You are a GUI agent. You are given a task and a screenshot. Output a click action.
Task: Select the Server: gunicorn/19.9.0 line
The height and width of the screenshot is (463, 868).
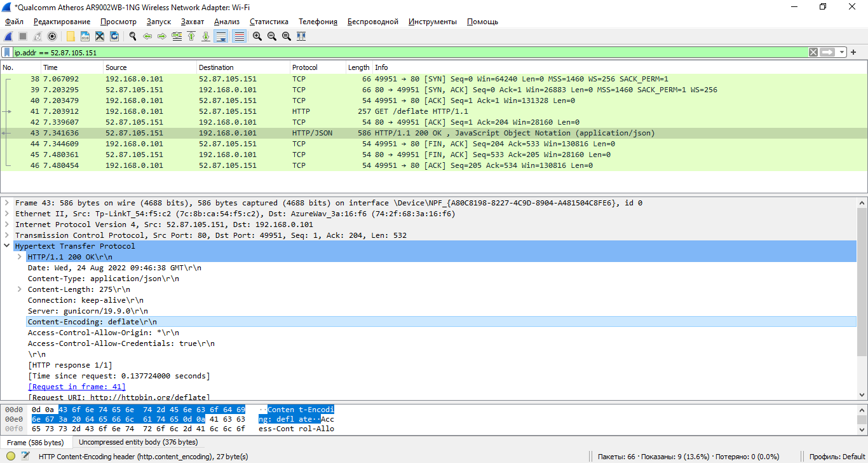[x=442, y=311]
